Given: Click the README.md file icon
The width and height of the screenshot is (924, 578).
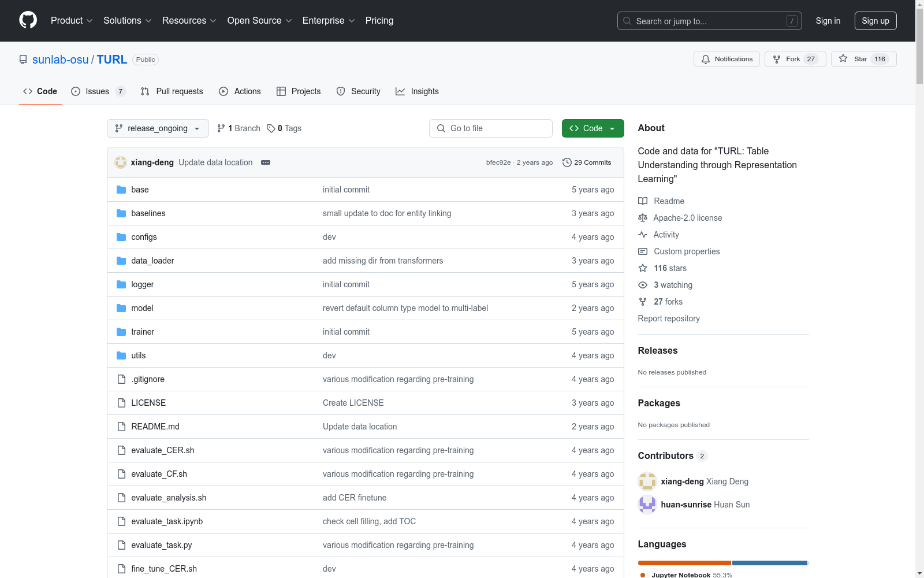Looking at the screenshot, I should tap(121, 427).
